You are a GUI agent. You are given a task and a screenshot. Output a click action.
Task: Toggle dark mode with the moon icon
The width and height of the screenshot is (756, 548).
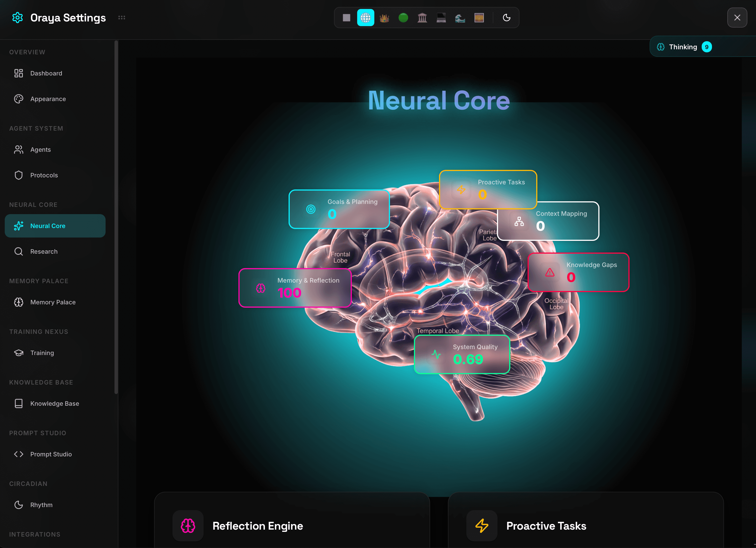coord(506,18)
